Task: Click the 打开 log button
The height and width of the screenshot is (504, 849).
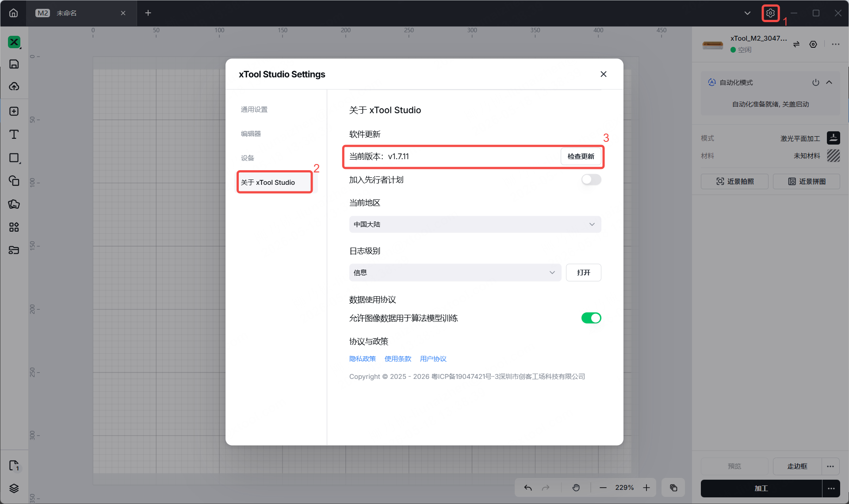Action: (584, 272)
